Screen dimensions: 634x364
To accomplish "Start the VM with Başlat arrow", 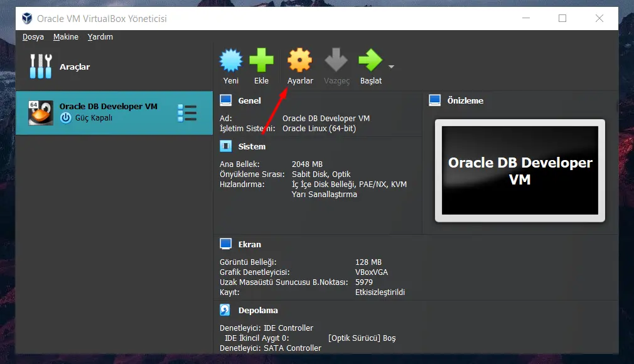I will (370, 61).
